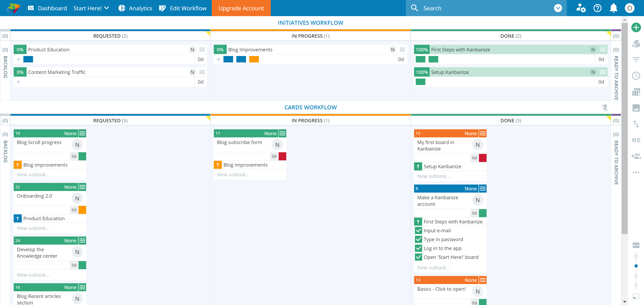Click the green plus icon to add a card

point(636,28)
